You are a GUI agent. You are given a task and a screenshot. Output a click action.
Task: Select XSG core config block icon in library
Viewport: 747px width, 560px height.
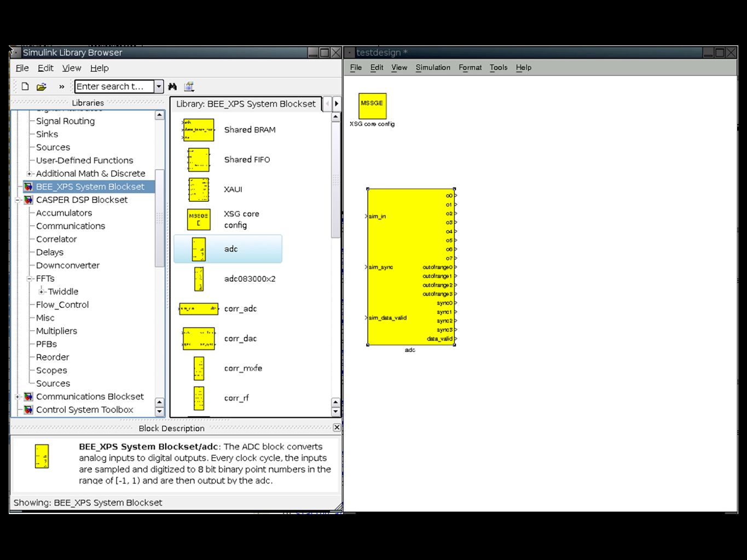pyautogui.click(x=198, y=219)
